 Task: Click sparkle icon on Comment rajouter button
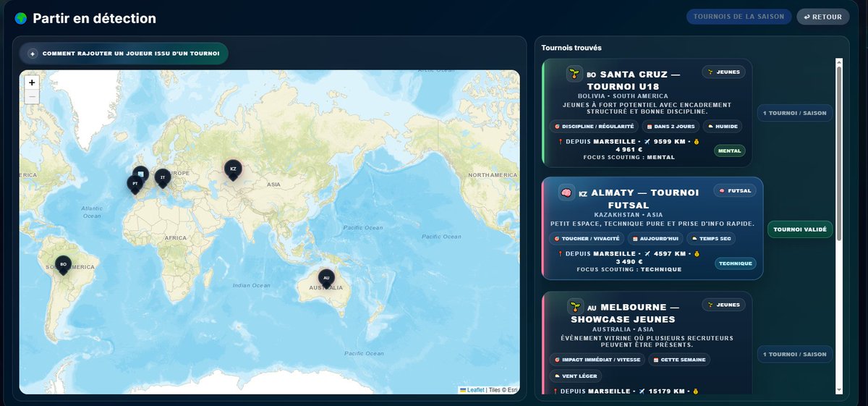(x=33, y=54)
